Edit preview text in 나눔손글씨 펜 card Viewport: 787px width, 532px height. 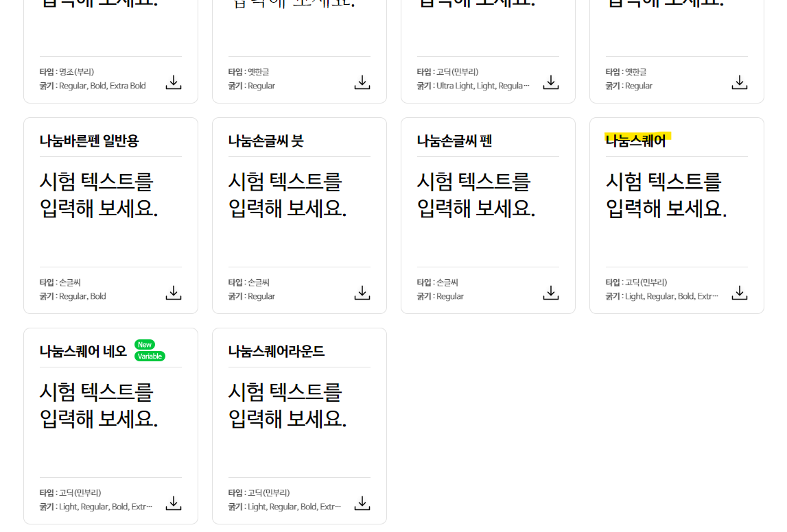tap(476, 195)
